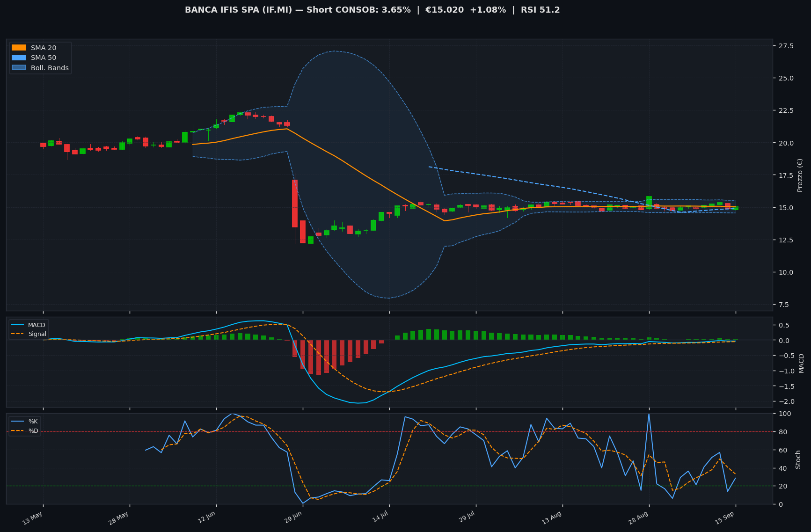Click the Stoch axis title
The image size is (811, 532).
[x=798, y=459]
